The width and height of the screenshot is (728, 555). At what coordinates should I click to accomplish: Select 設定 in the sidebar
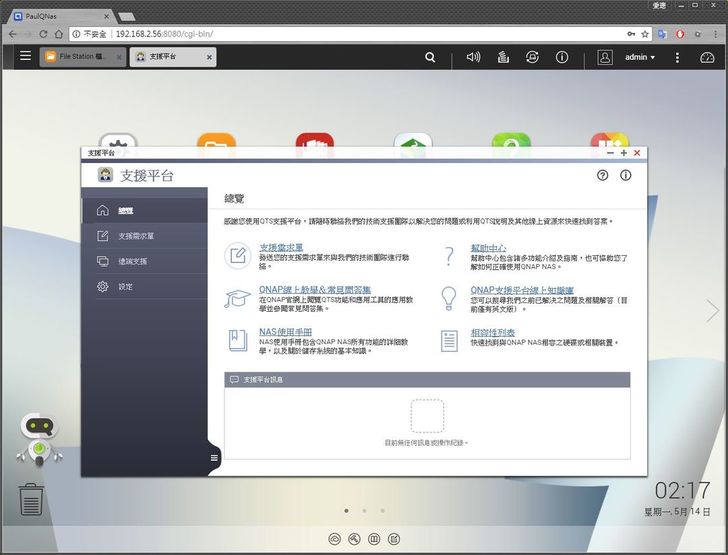click(125, 287)
